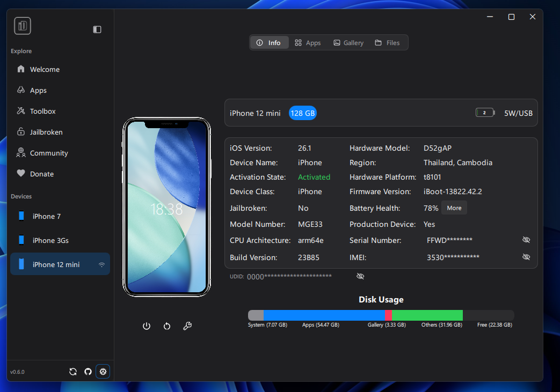Viewport: 560px width, 392px height.
Task: Click the Welcome home icon
Action: pyautogui.click(x=21, y=69)
